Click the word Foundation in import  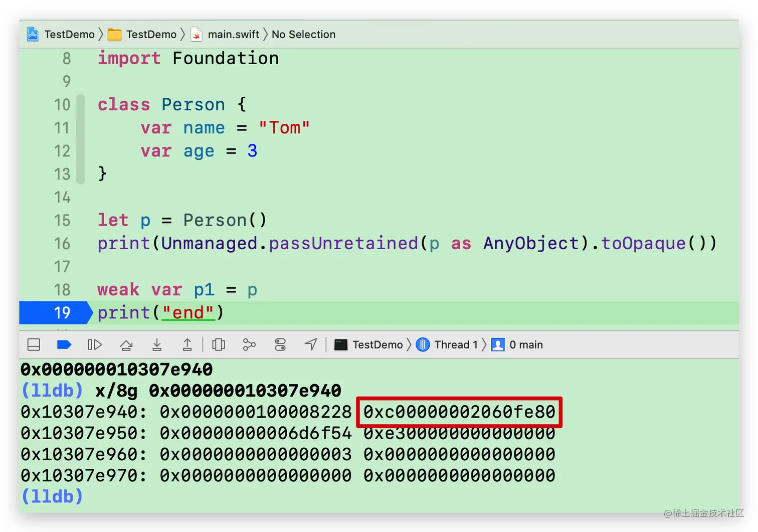[226, 58]
